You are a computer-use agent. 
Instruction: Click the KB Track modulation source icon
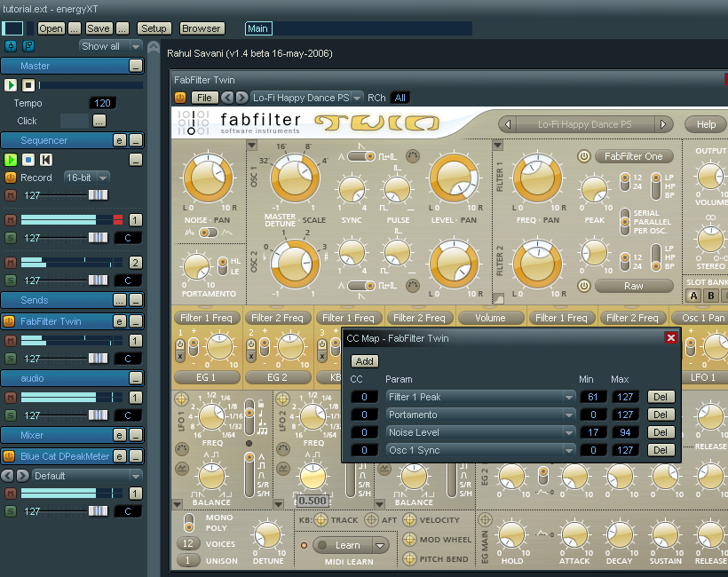[x=320, y=520]
